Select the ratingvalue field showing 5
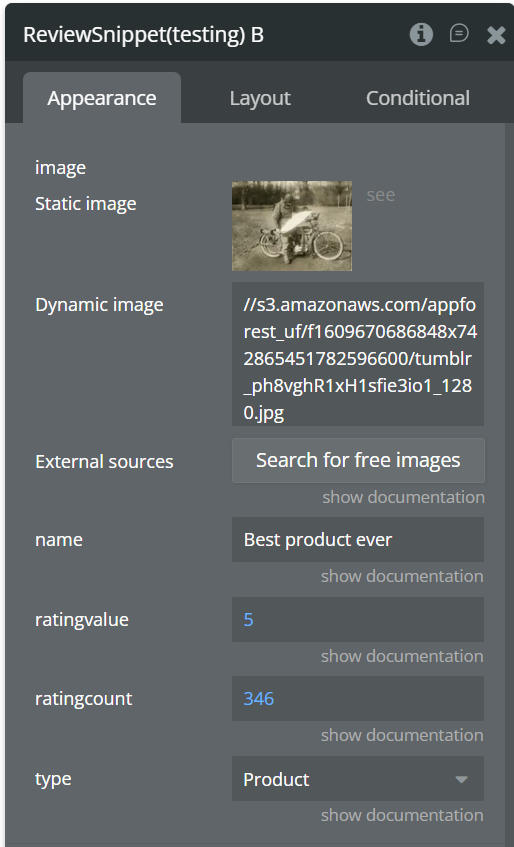Screen dimensions: 514x847 (358, 620)
